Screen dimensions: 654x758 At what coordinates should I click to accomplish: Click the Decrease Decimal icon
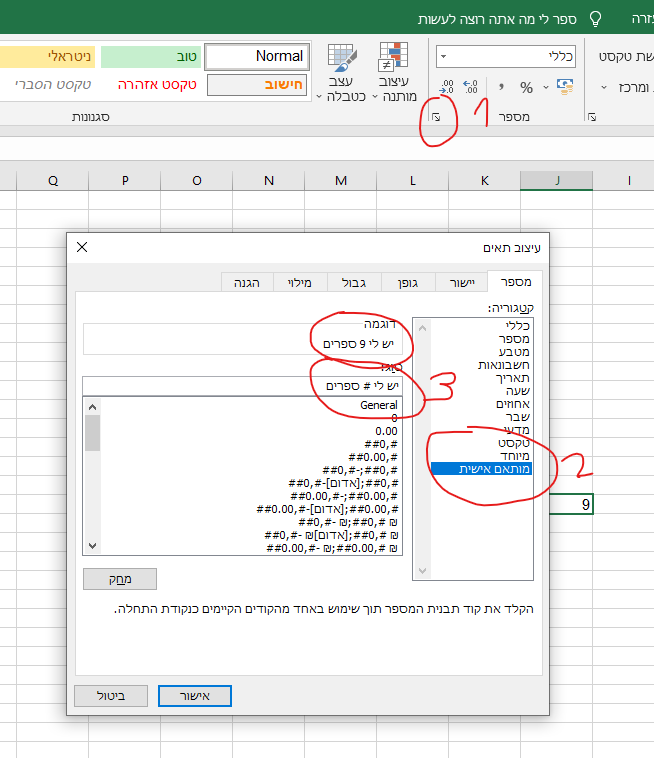(447, 87)
